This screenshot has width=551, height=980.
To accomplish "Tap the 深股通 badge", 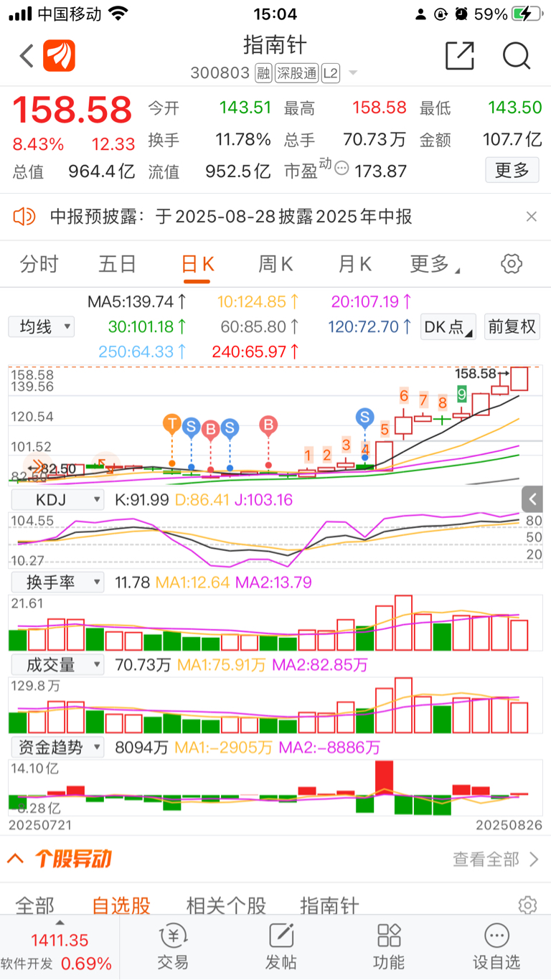I will pos(296,73).
